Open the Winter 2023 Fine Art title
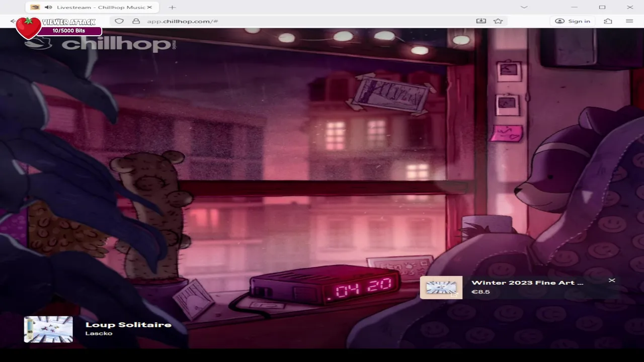Image resolution: width=644 pixels, height=362 pixels. point(527,283)
